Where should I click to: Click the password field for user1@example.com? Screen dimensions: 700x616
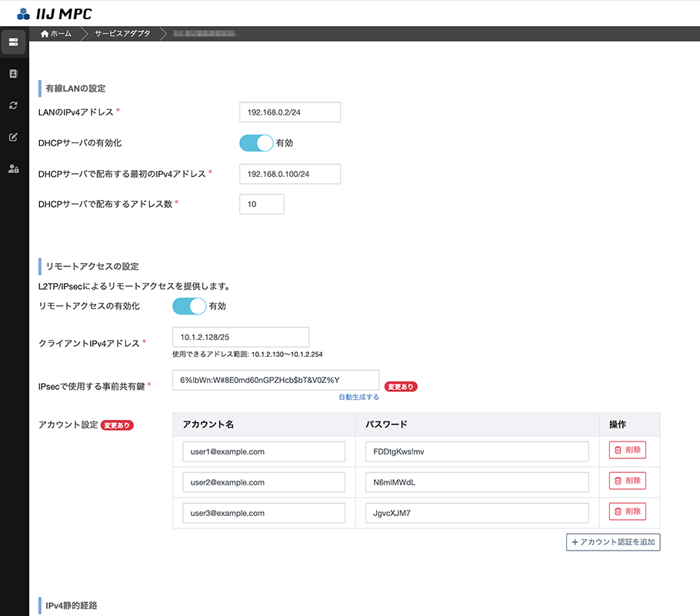(475, 450)
